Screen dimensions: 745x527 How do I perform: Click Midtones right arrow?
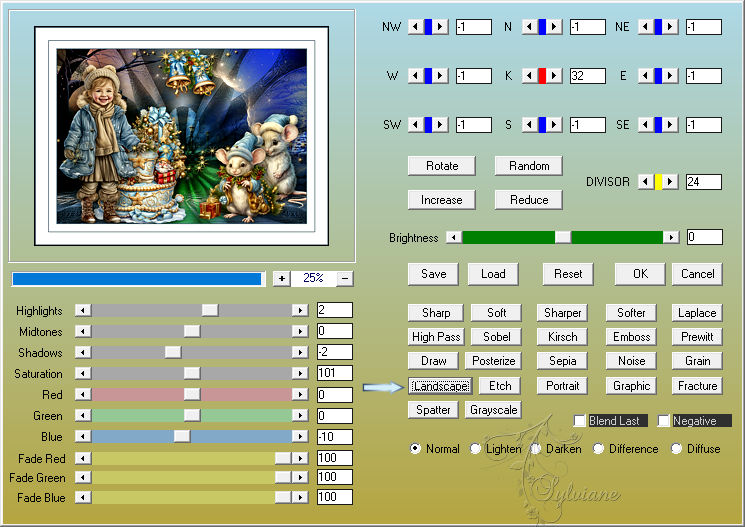click(x=300, y=331)
